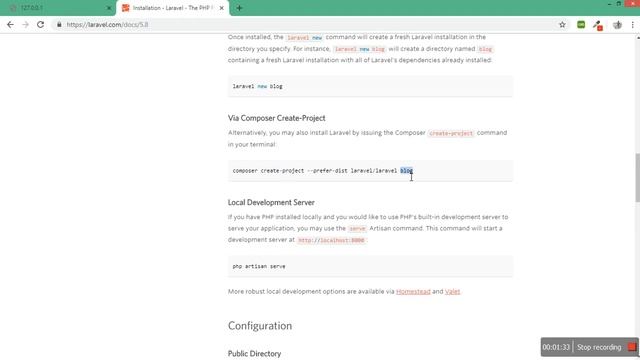Click the php artisan serve code block
This screenshot has height=360, width=640.
[x=370, y=266]
